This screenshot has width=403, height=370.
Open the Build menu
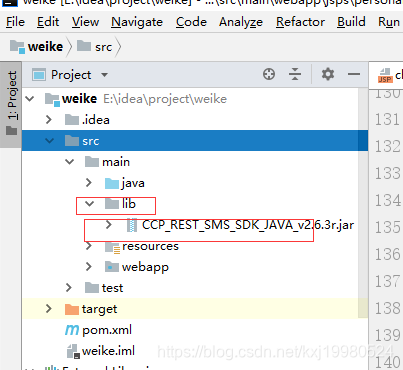[x=351, y=22]
